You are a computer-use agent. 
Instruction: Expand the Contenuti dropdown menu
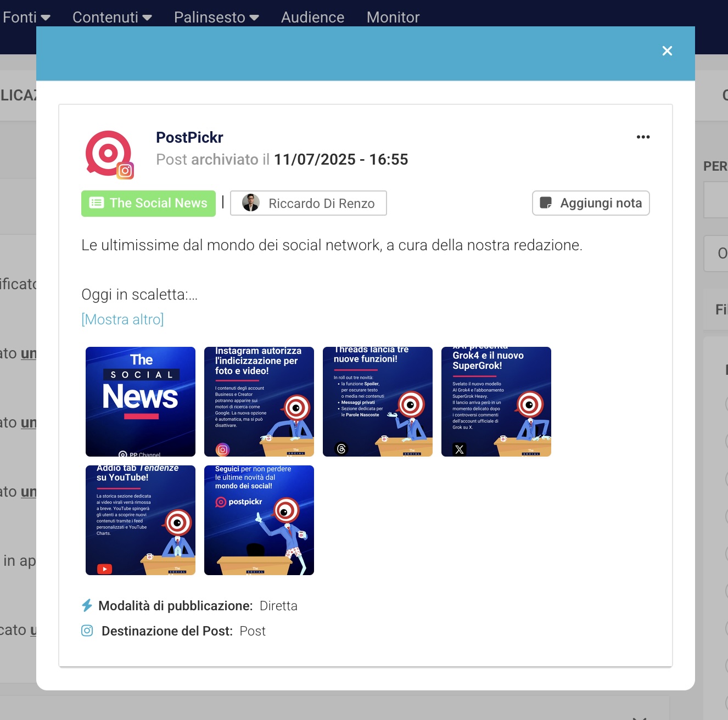click(x=112, y=18)
